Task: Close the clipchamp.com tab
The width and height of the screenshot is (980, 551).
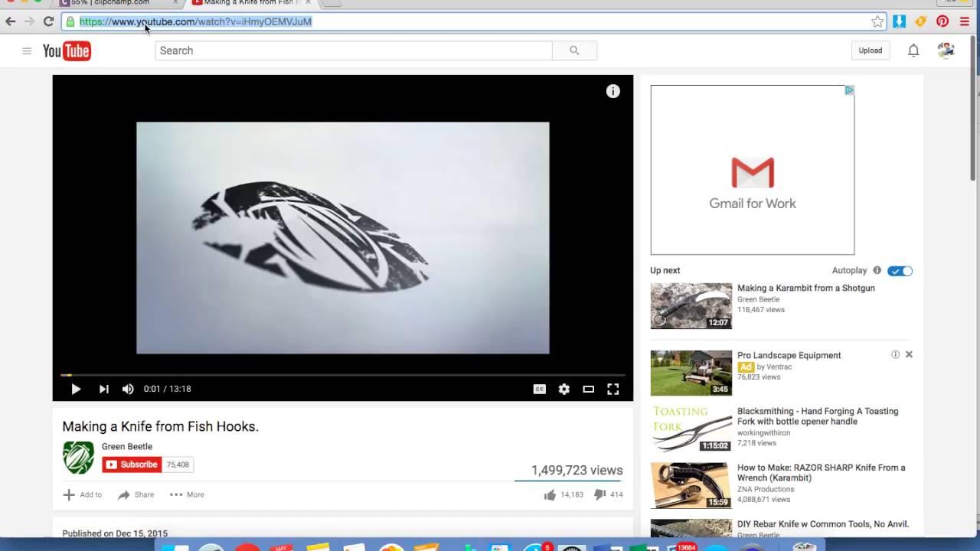Action: [x=175, y=3]
